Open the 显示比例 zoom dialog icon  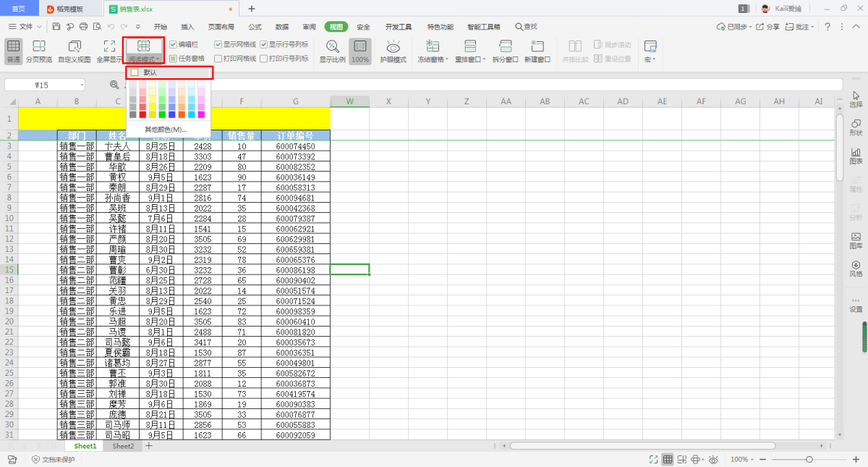tap(332, 47)
